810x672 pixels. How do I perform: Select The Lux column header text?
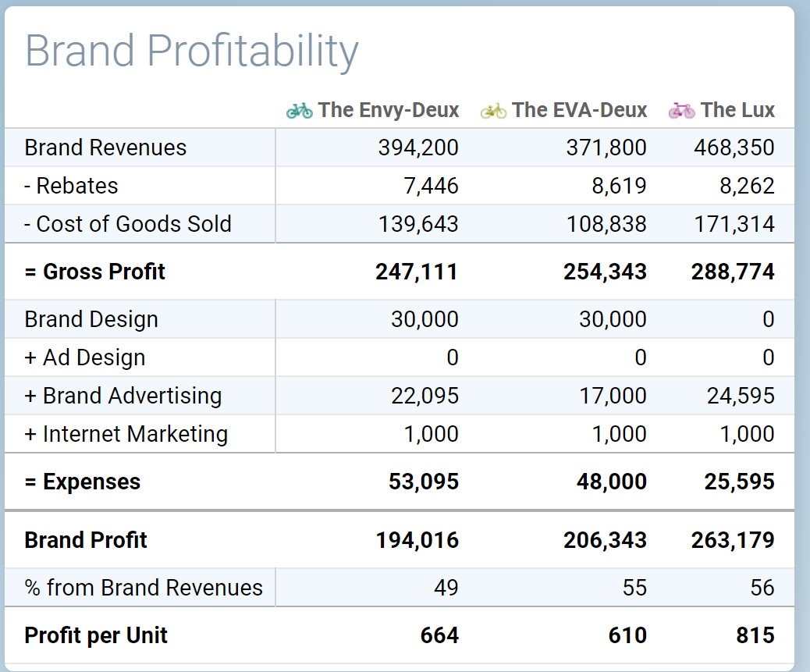[737, 110]
